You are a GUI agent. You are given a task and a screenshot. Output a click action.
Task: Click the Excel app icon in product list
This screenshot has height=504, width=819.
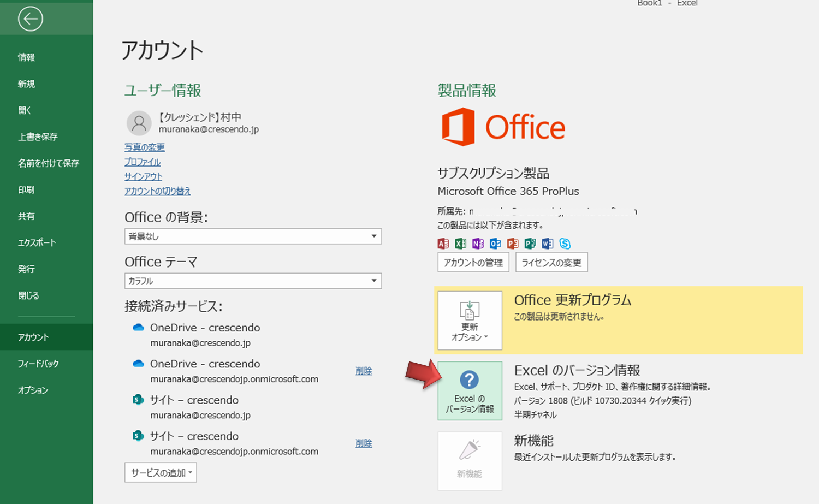pyautogui.click(x=461, y=244)
